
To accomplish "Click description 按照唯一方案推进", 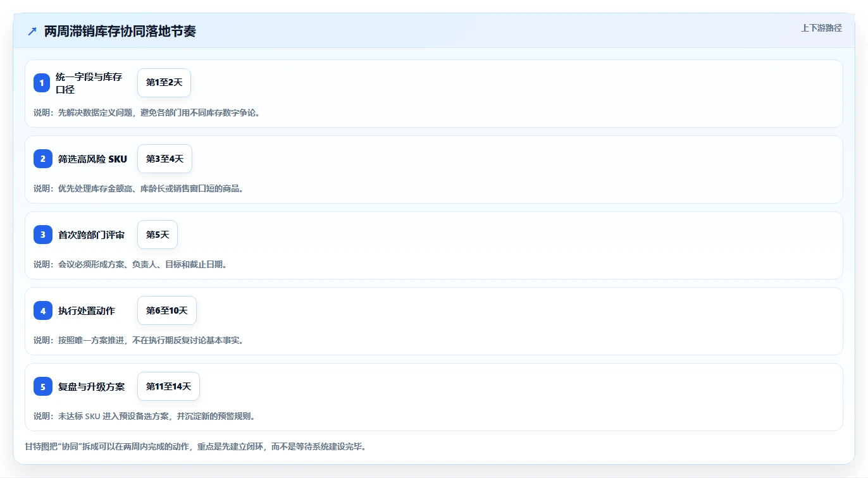I will pos(139,340).
